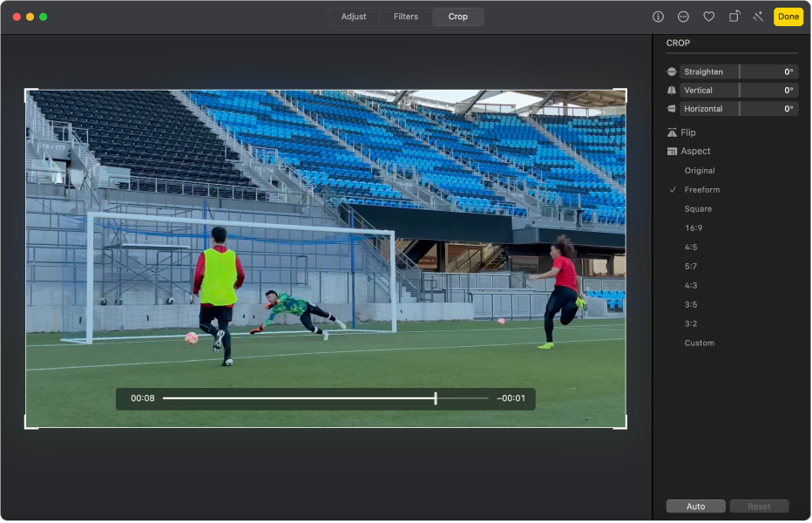This screenshot has height=523, width=812.
Task: Click the yellow Done button
Action: click(788, 17)
